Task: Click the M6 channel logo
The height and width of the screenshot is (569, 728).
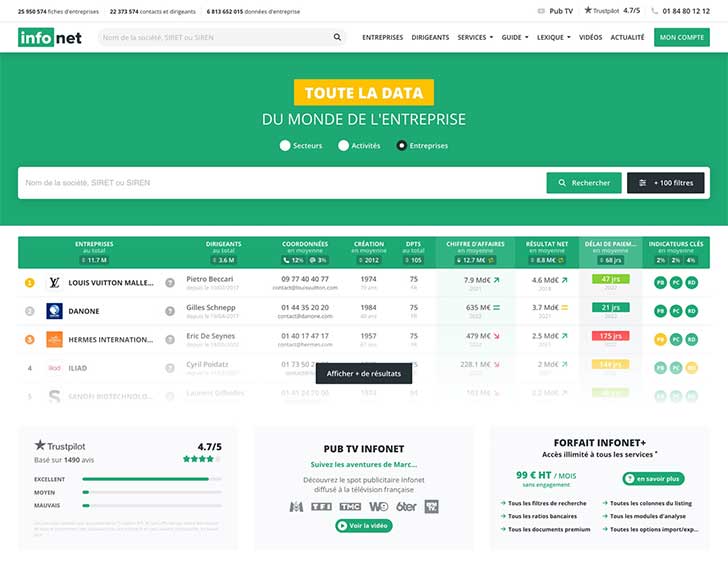Action: (296, 506)
